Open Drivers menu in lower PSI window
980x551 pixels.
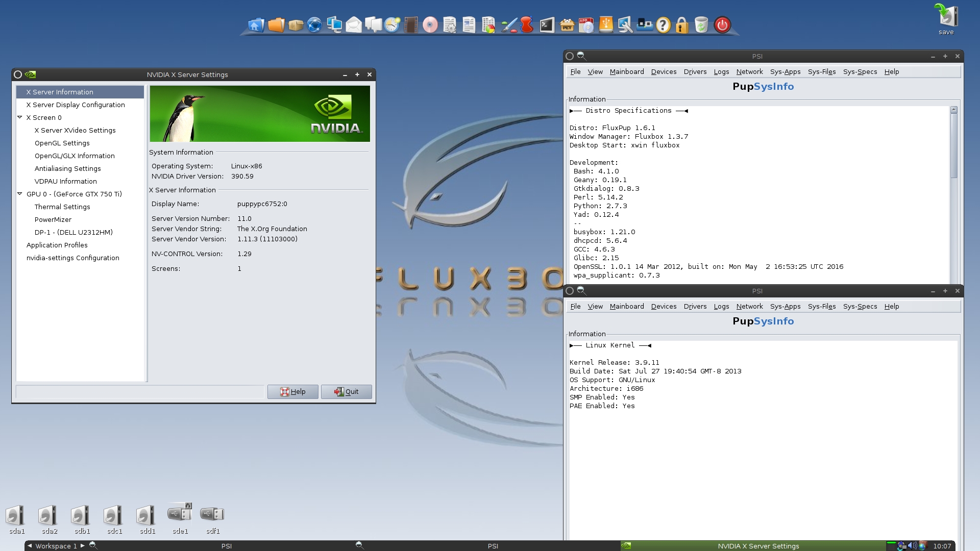click(695, 306)
